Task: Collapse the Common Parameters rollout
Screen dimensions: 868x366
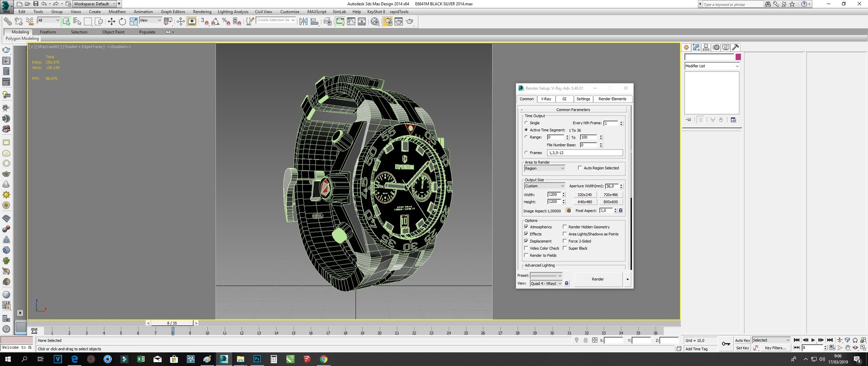Action: tap(573, 110)
